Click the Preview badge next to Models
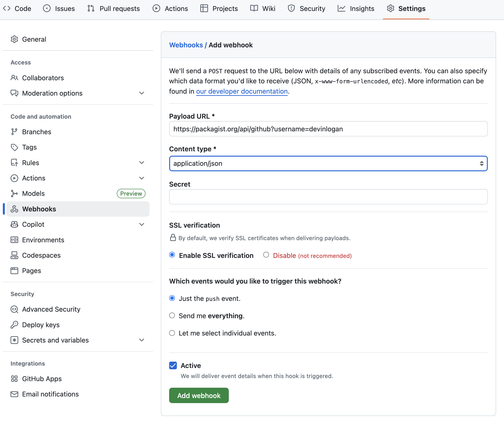504x425 pixels. click(131, 193)
